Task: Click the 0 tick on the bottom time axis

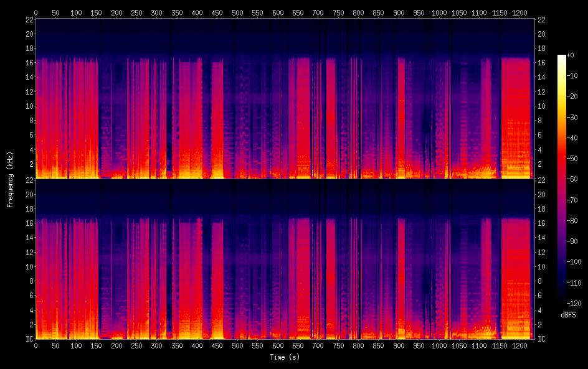Action: tap(36, 345)
